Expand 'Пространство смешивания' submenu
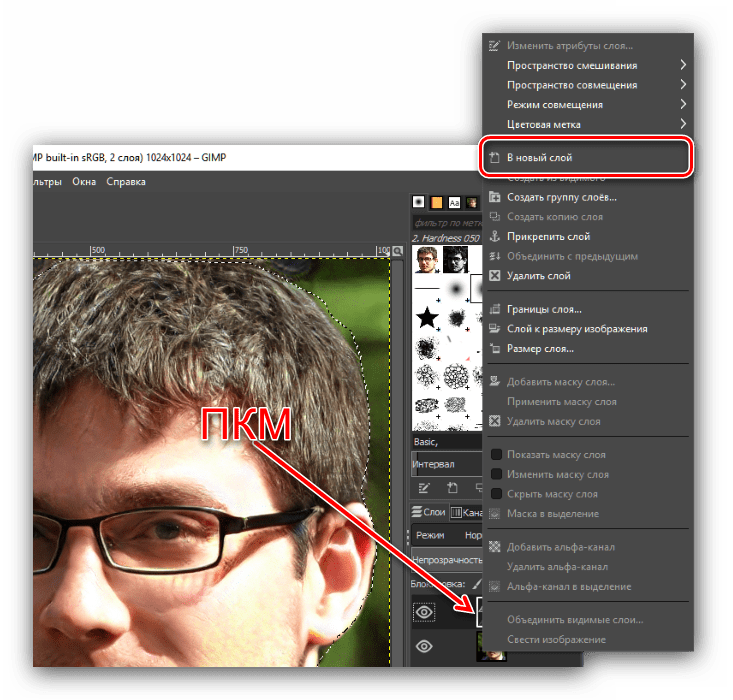 (586, 65)
